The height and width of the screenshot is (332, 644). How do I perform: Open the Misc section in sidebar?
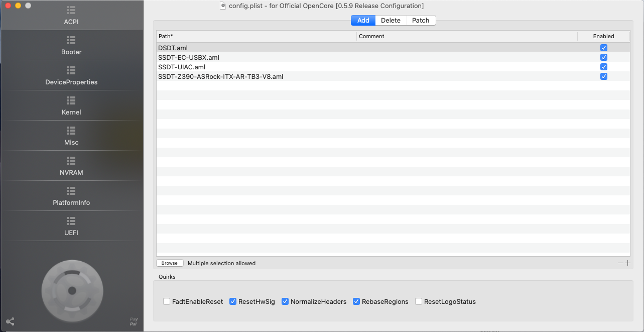[x=71, y=136]
